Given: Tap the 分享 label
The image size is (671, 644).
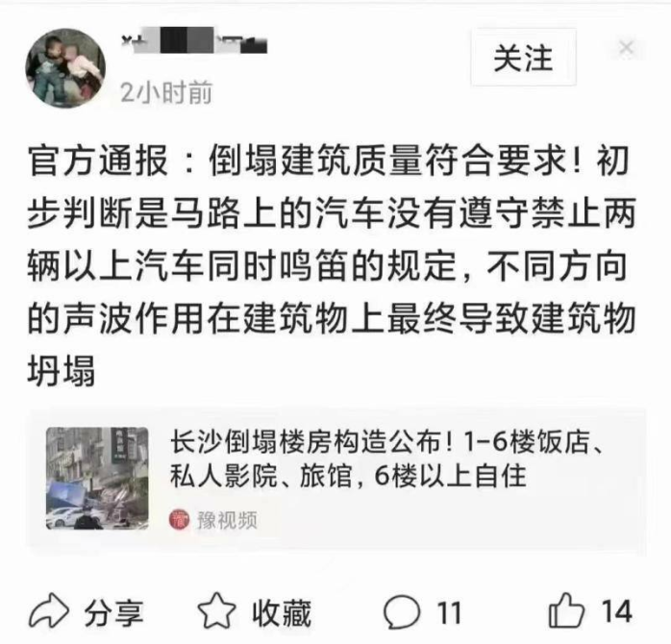Looking at the screenshot, I should click(x=113, y=613).
